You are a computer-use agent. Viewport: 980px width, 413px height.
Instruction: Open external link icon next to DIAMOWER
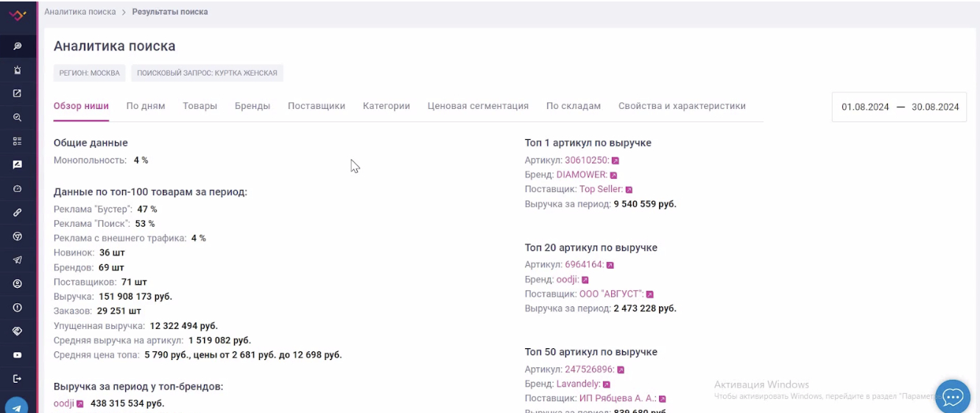(613, 175)
